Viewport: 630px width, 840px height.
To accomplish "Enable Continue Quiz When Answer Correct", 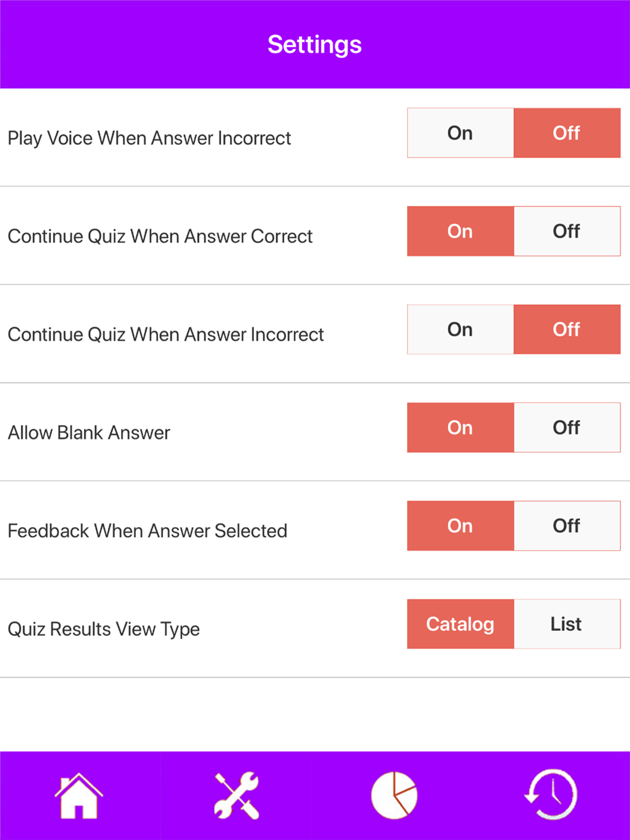I will coord(461,231).
